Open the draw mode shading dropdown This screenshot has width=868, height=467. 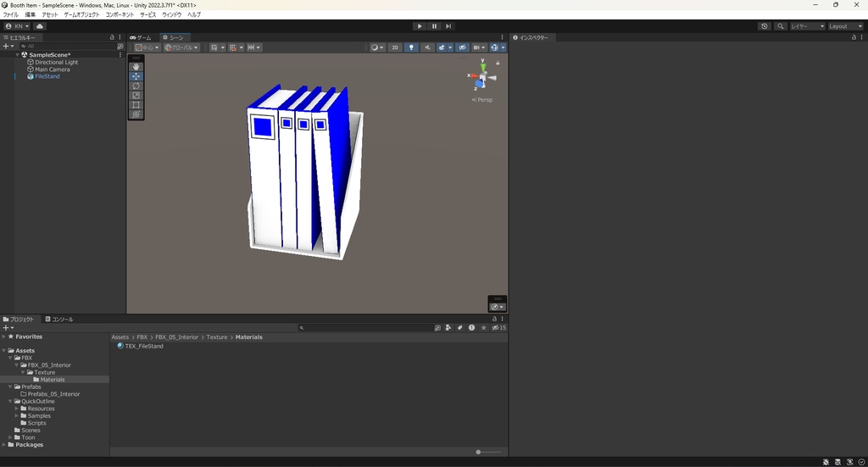click(377, 47)
